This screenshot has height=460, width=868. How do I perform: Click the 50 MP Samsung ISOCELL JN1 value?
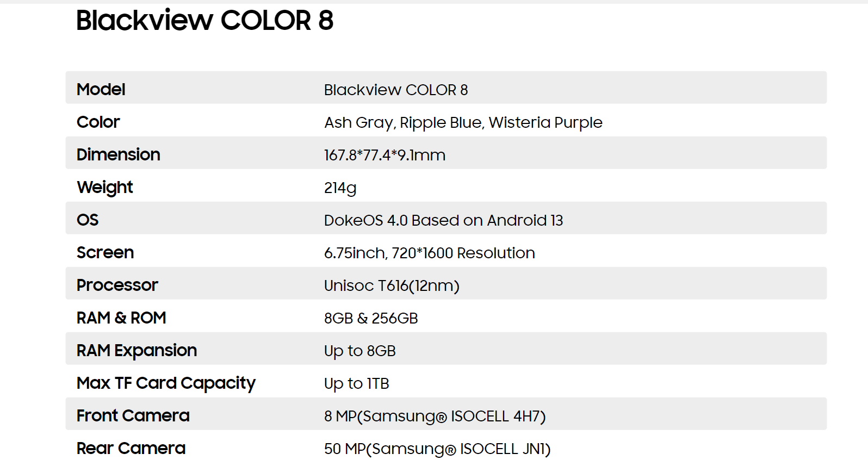(x=437, y=449)
